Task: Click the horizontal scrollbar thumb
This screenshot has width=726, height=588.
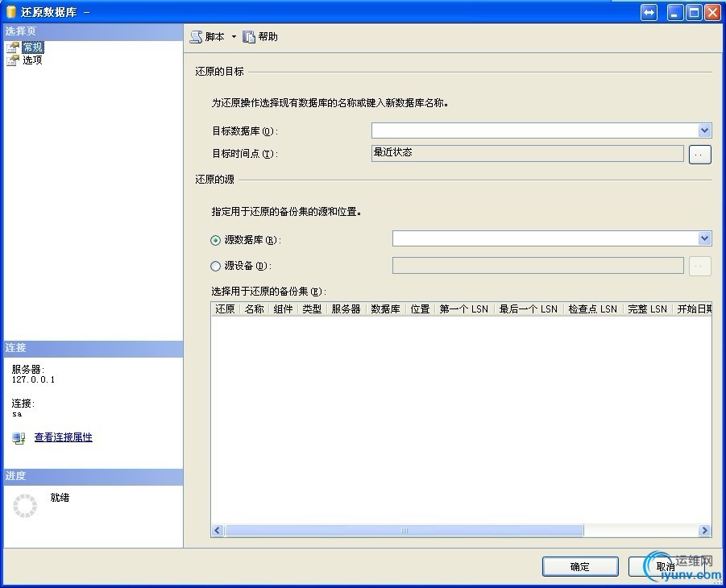Action: pyautogui.click(x=404, y=531)
